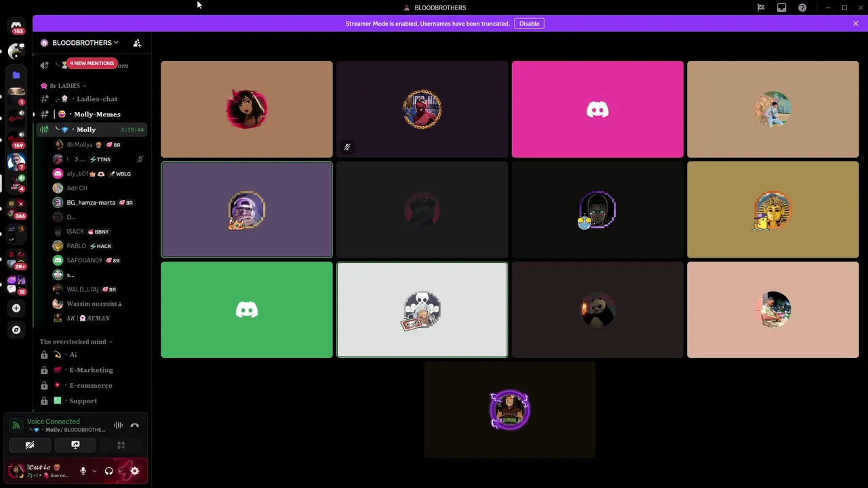Open voice connection signal details icon

pos(16,426)
